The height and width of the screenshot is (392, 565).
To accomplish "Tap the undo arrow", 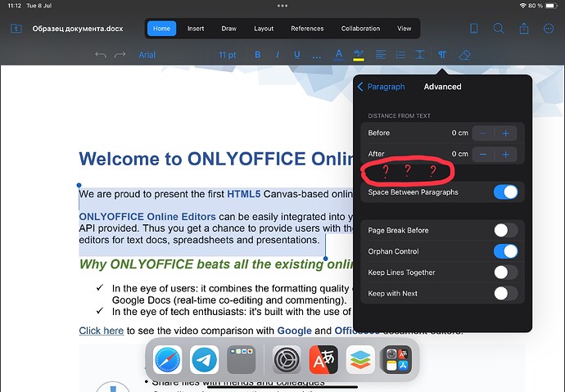I will pos(101,55).
